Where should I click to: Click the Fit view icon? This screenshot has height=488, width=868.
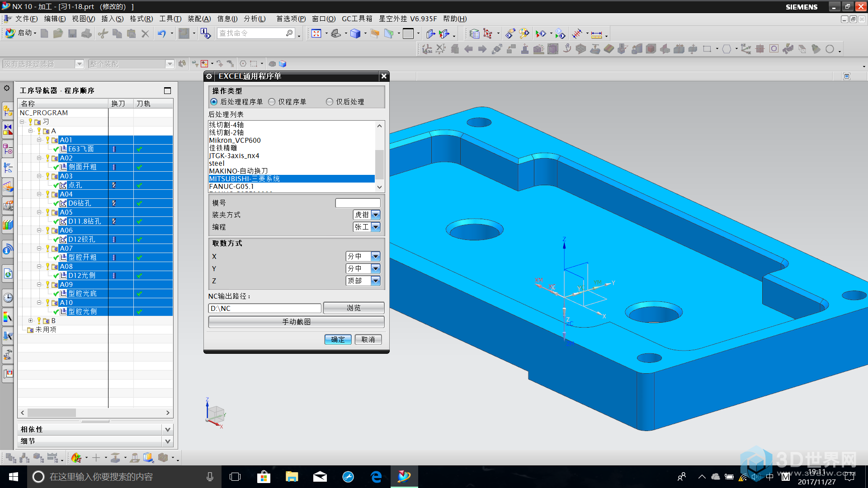point(316,33)
